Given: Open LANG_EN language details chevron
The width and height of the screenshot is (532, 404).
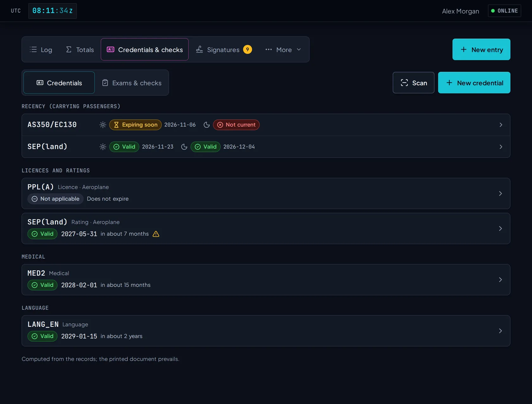Looking at the screenshot, I should [500, 331].
